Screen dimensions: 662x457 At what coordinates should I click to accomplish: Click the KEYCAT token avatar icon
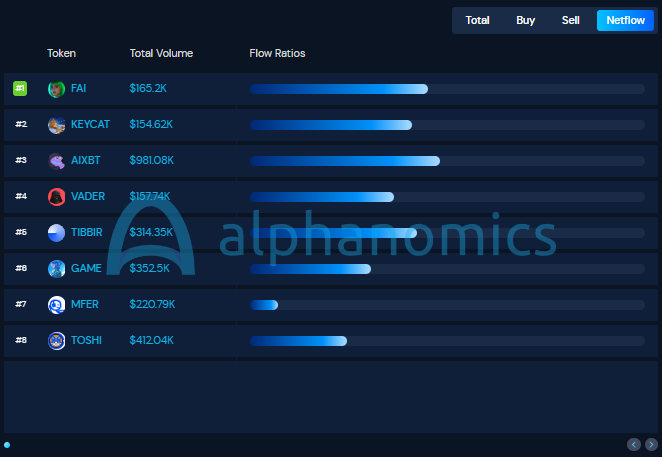(56, 125)
